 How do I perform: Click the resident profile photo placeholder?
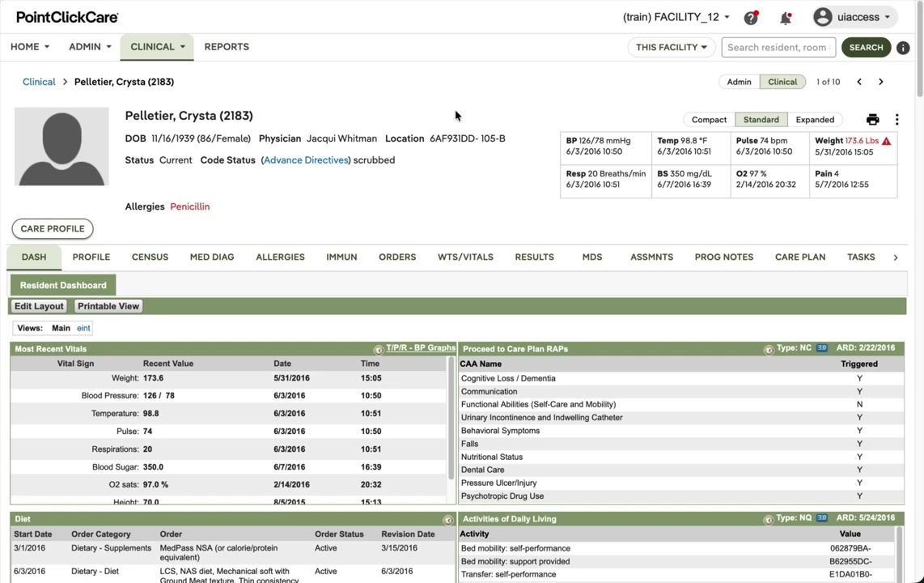coord(61,147)
